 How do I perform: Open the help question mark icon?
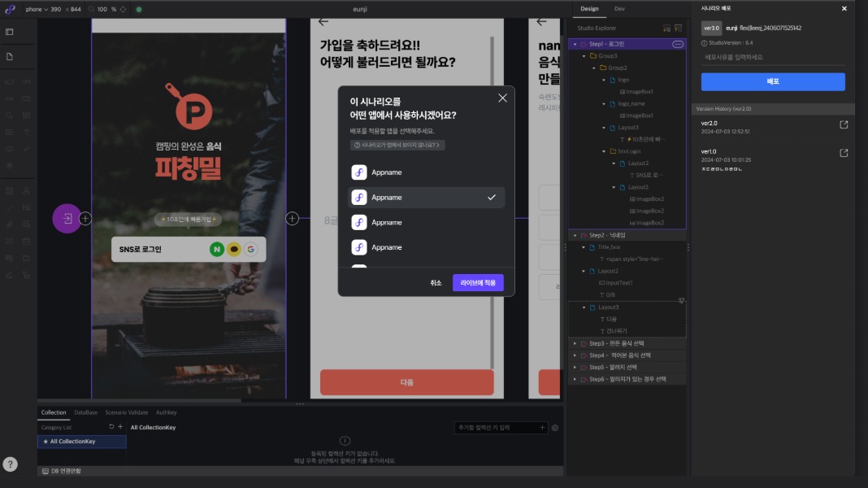point(10,464)
